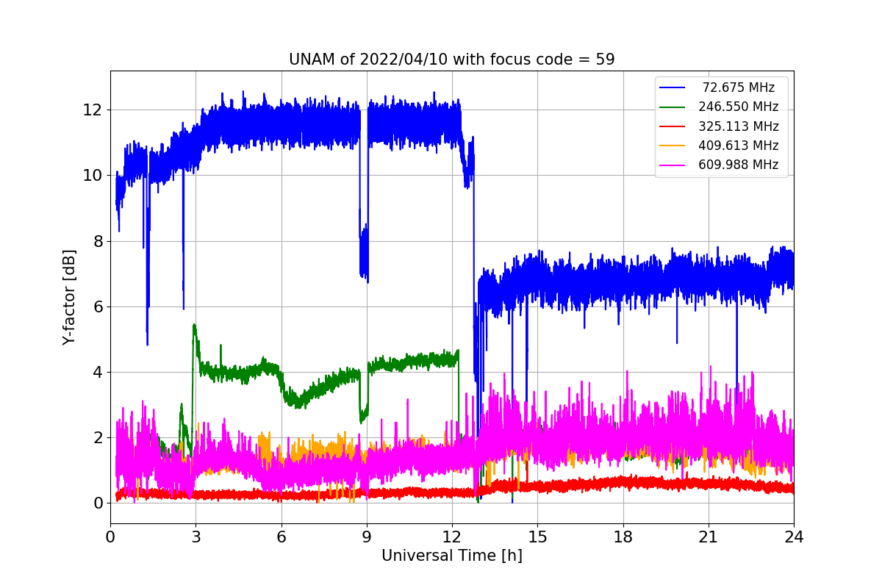The height and width of the screenshot is (588, 882).
Task: Click x-axis tick label '9'
Action: (x=367, y=537)
